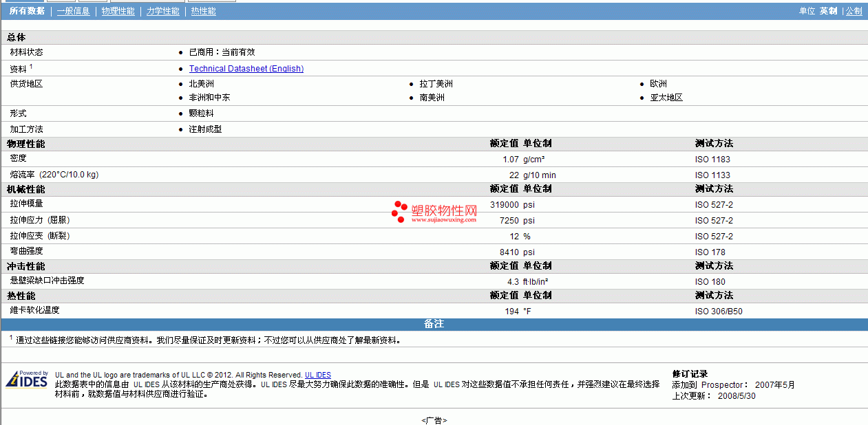Screen dimensions: 868x425
Task: Click the 拉丁美洲 region entry
Action: [x=436, y=84]
